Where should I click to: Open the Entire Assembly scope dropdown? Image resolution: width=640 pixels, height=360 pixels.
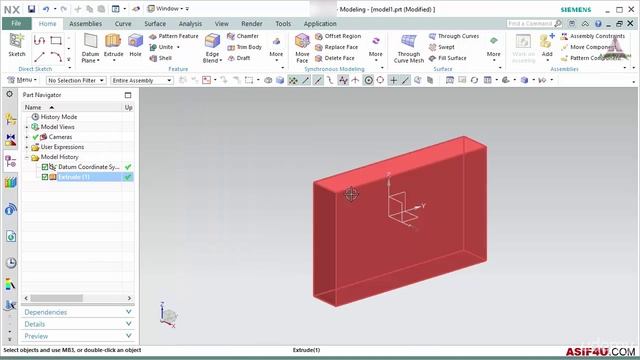[x=142, y=80]
